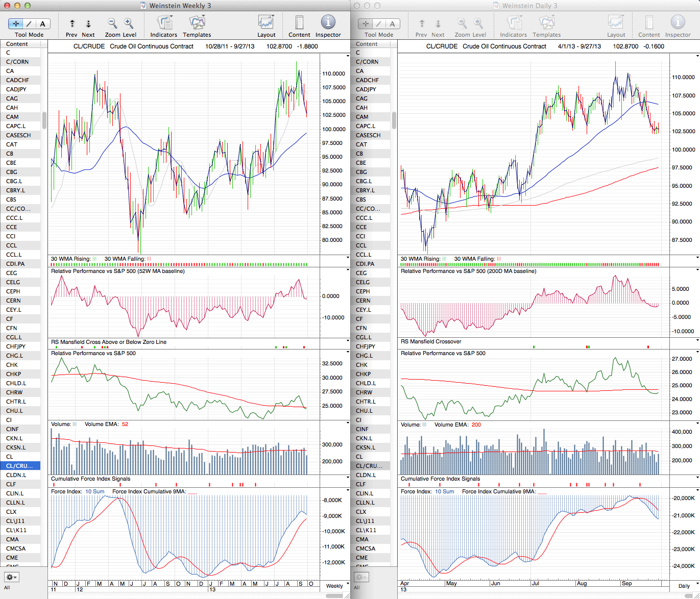Screen dimensions: 700x599
Task: Open the Daily period dropdown at chart bottom
Action: pos(687,585)
